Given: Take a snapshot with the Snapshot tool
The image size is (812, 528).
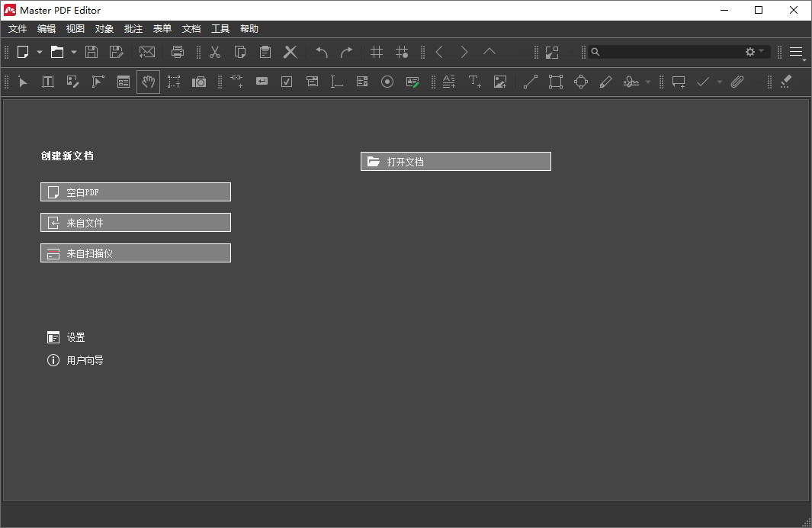Looking at the screenshot, I should pyautogui.click(x=199, y=82).
